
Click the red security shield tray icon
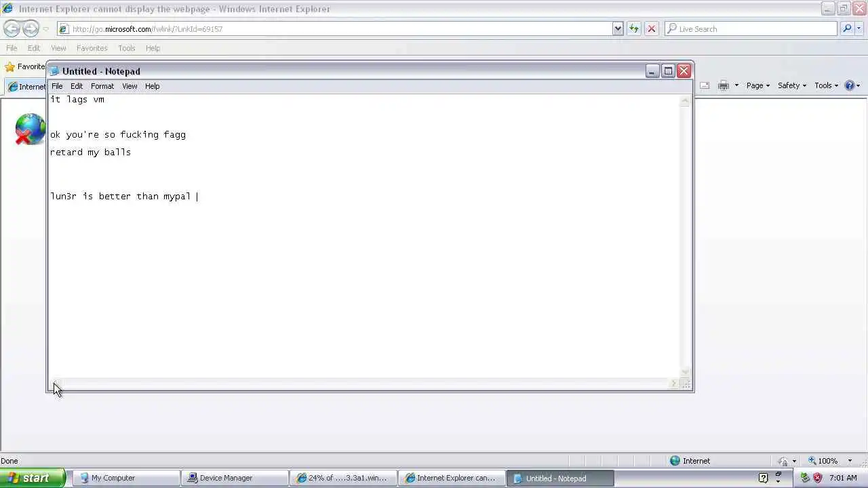(817, 478)
